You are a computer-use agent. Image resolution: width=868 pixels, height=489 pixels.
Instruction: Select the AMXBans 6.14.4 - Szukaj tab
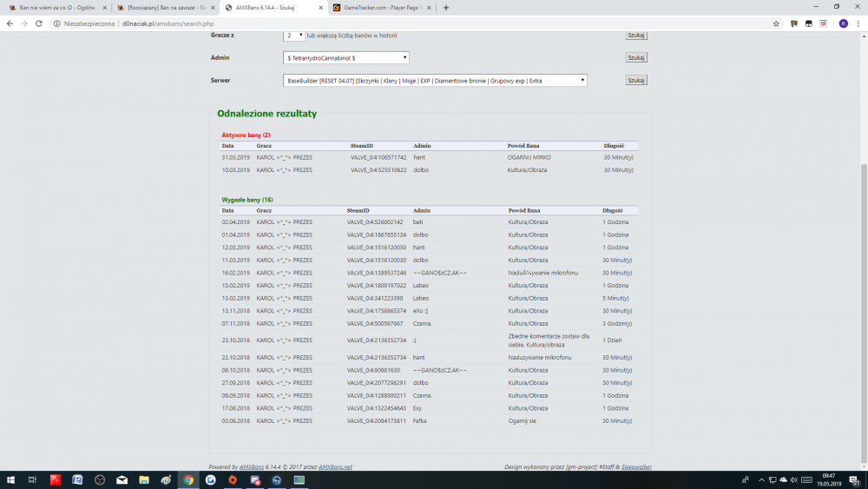pos(273,8)
